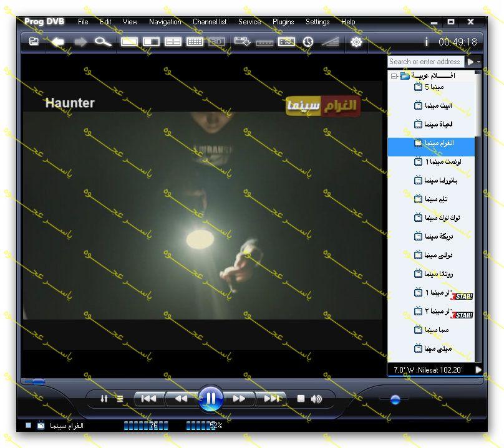
Task: Open the scheduler clock icon
Action: (x=308, y=42)
